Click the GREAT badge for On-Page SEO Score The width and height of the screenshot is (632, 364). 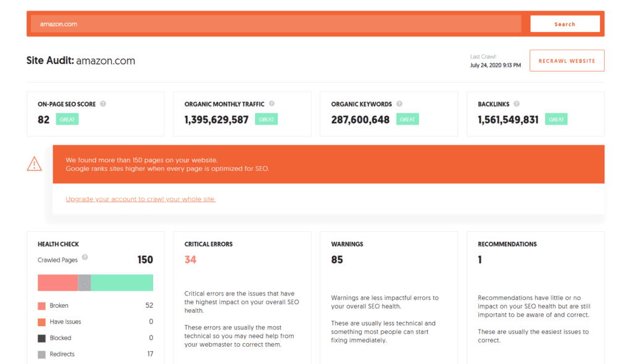[67, 119]
